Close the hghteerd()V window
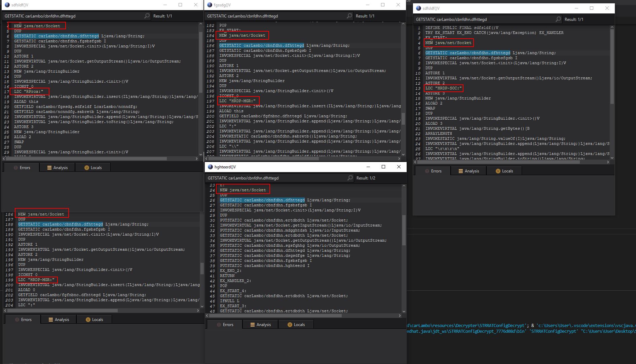Image resolution: width=636 pixels, height=364 pixels. click(399, 167)
